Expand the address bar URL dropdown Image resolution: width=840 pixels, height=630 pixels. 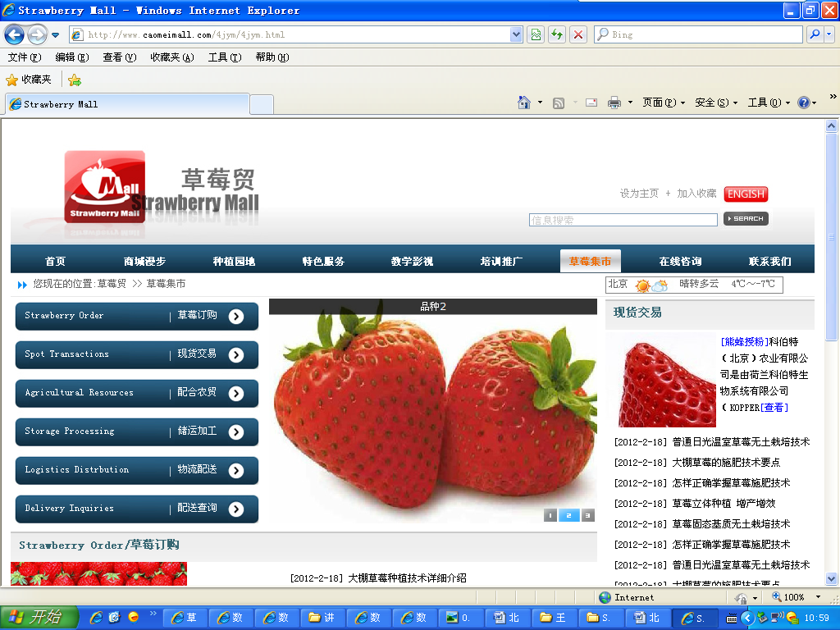(516, 34)
